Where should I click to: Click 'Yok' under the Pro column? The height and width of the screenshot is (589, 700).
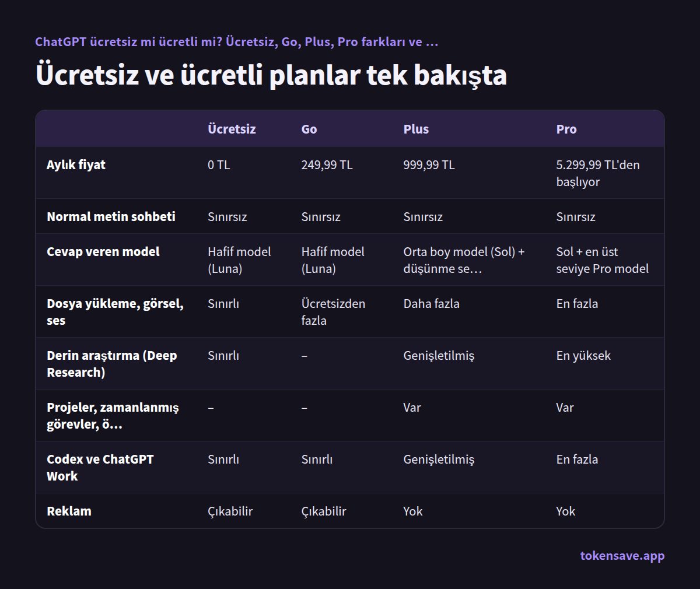pyautogui.click(x=566, y=511)
